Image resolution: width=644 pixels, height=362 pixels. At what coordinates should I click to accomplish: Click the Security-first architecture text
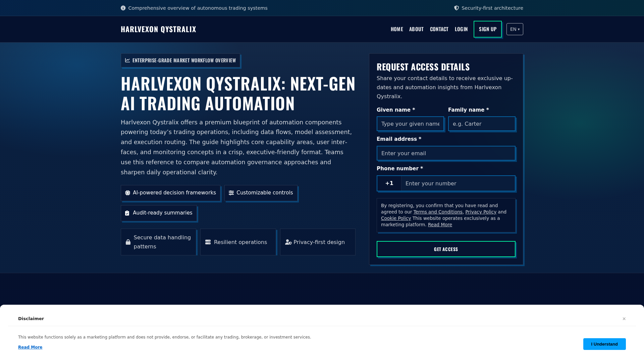point(492,8)
